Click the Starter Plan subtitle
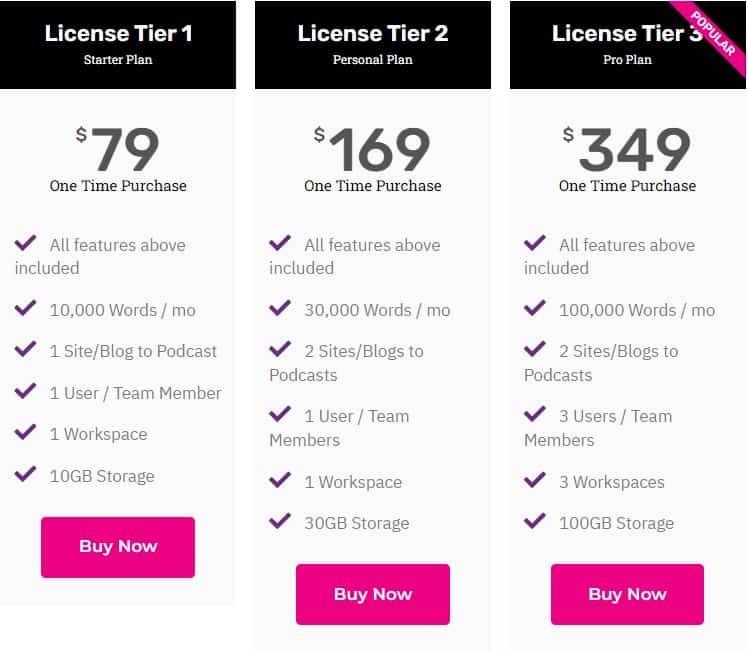 click(118, 60)
